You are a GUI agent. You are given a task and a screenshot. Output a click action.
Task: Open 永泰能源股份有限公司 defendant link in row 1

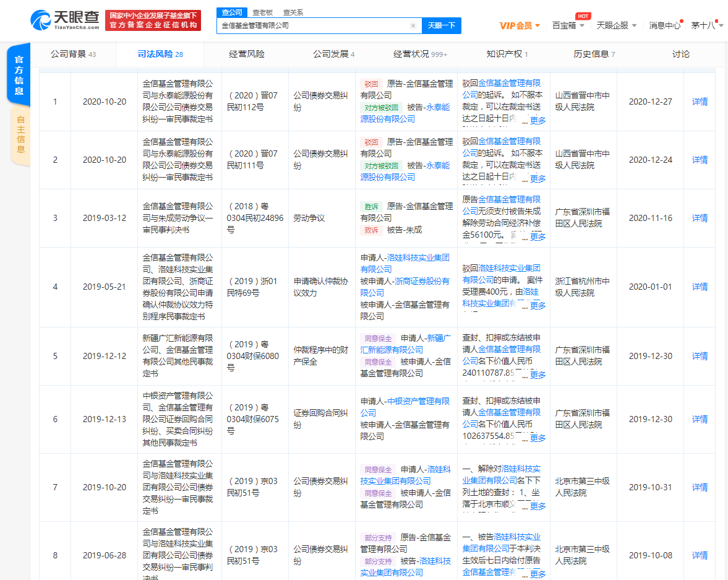(405, 113)
